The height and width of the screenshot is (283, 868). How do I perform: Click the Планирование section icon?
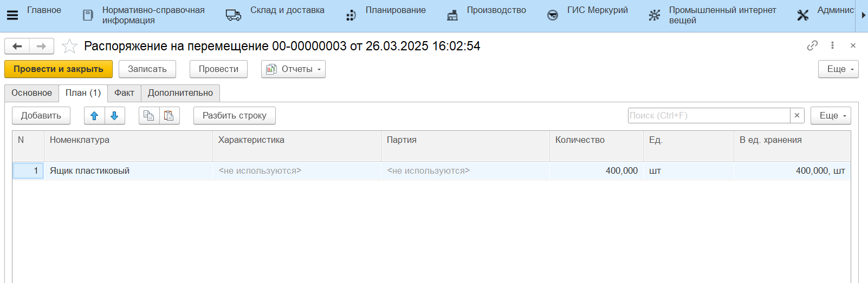351,15
